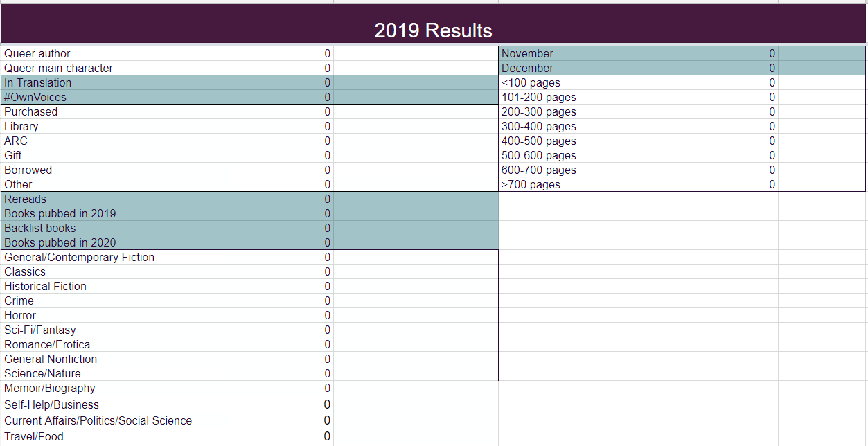
Task: Select the "Crime" genre cell
Action: click(115, 301)
